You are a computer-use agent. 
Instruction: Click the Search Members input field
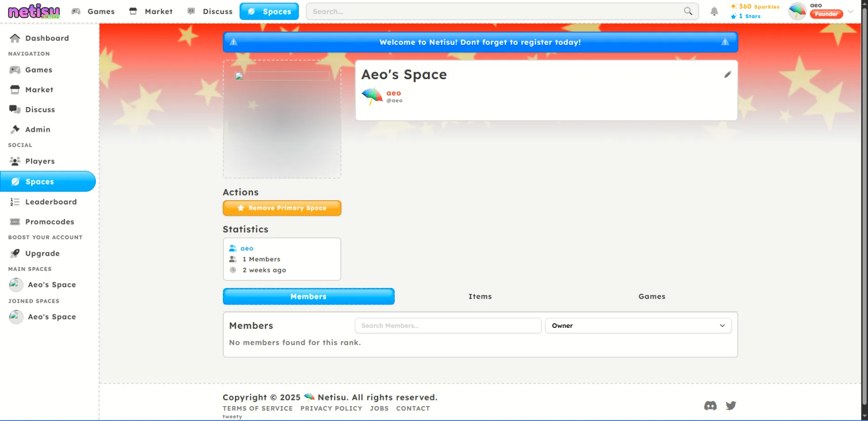[x=448, y=326]
